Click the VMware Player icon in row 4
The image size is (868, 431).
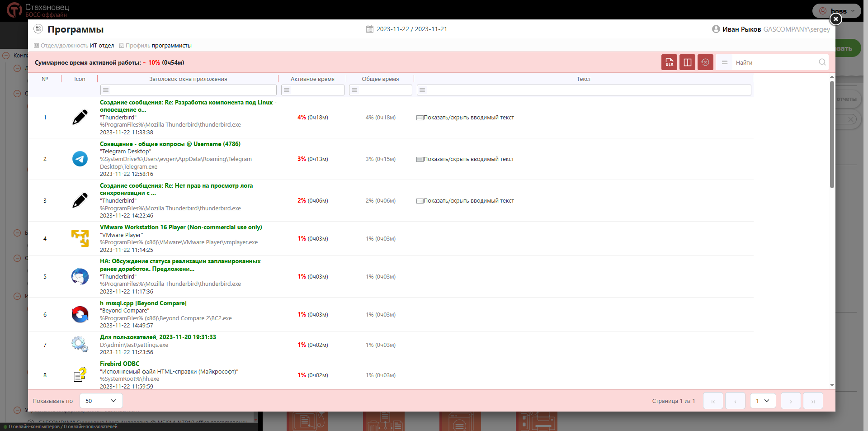[80, 238]
